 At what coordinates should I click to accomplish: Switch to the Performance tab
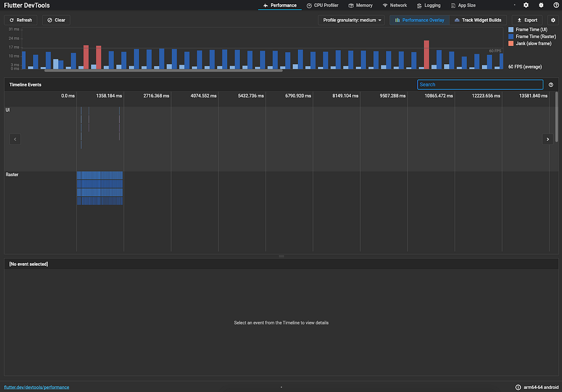pyautogui.click(x=280, y=5)
